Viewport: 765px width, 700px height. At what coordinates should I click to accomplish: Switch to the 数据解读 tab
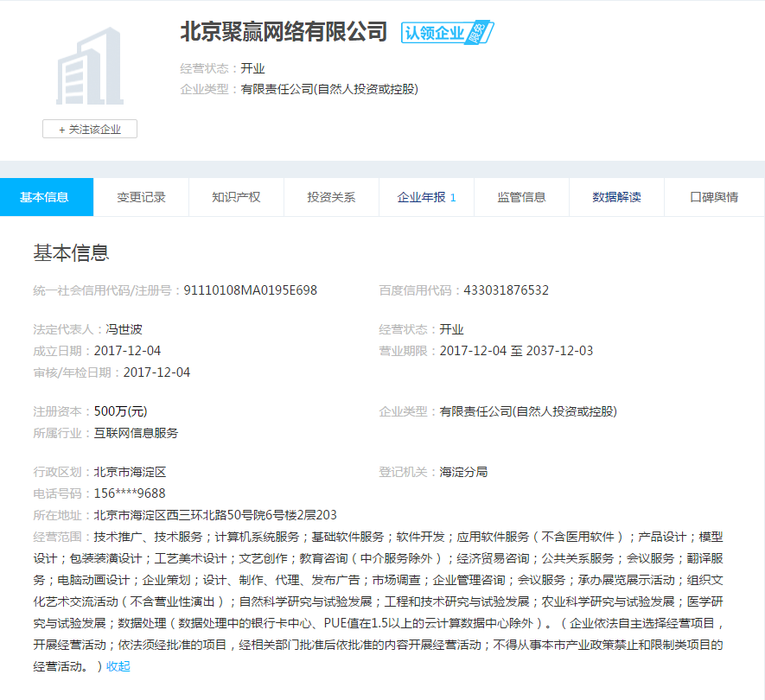pos(616,197)
